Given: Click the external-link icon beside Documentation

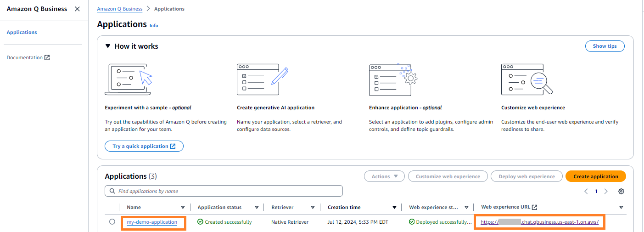Looking at the screenshot, I should [x=47, y=57].
